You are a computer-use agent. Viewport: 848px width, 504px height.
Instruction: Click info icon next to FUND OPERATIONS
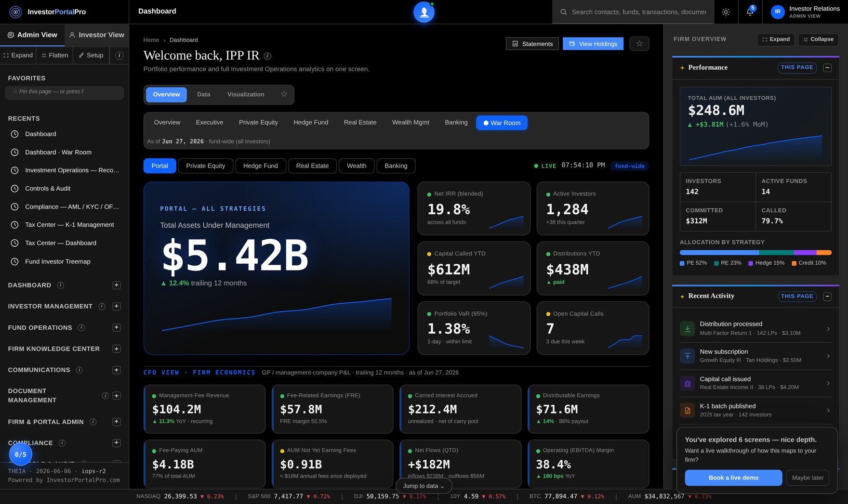click(x=81, y=327)
